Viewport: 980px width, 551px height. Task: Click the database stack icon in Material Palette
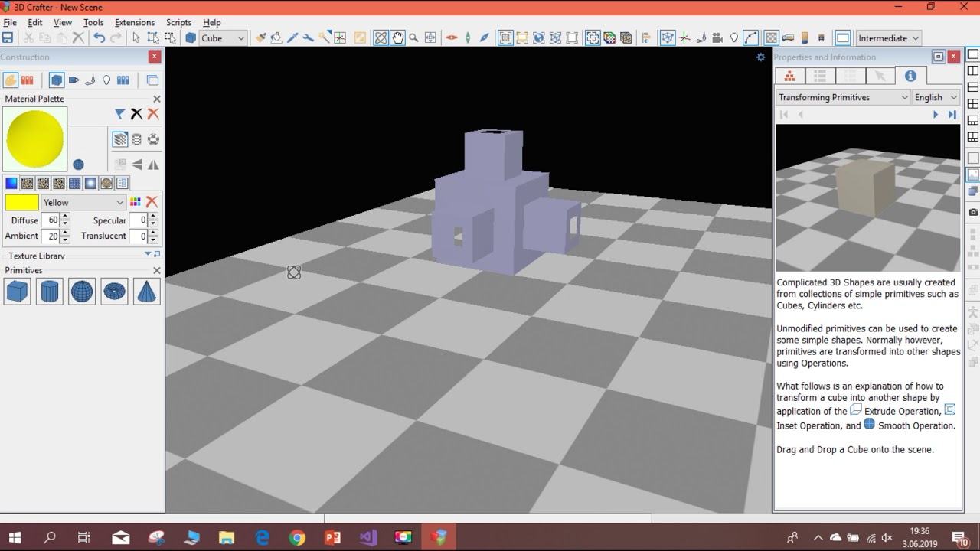(136, 139)
